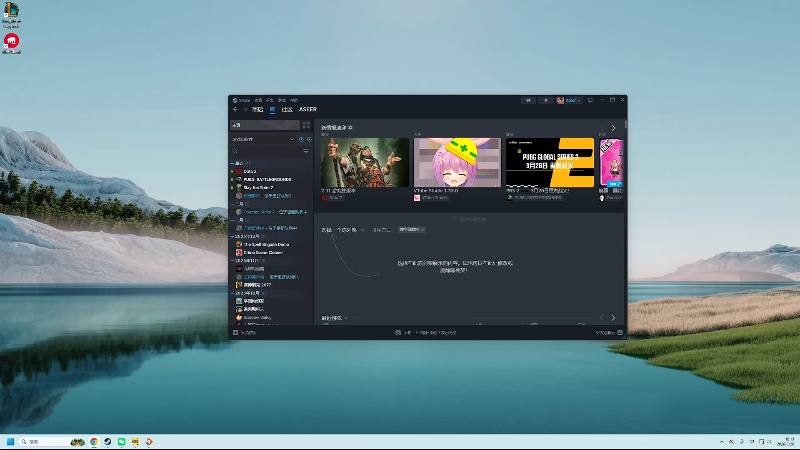Click the Dota 2 game icon in list

(x=239, y=171)
